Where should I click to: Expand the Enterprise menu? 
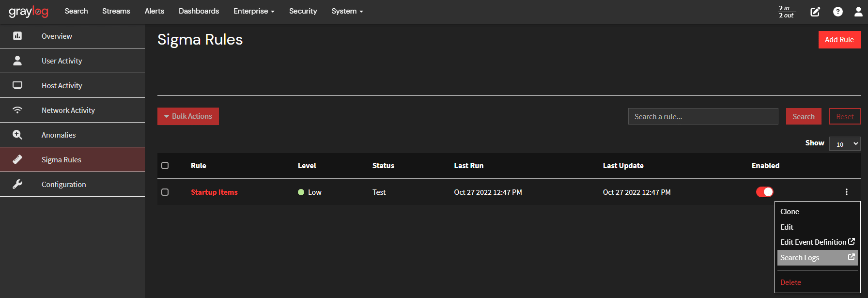pyautogui.click(x=254, y=11)
